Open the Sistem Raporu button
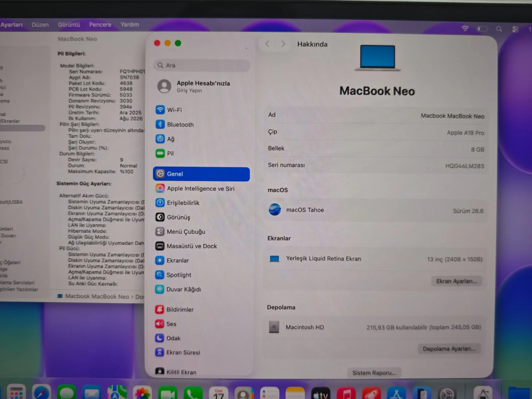Screen dimensions: 532x399 (374, 373)
